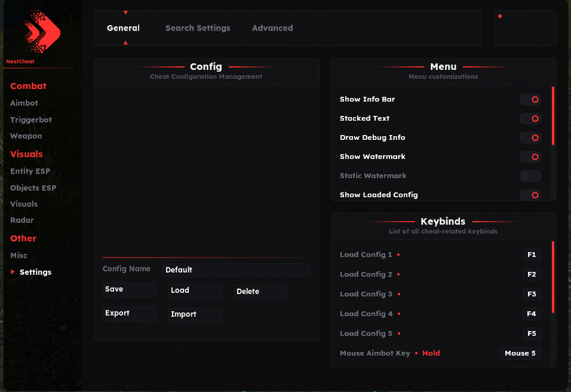571x392 pixels.
Task: Click red dot beside Load Config 5
Action: (398, 333)
